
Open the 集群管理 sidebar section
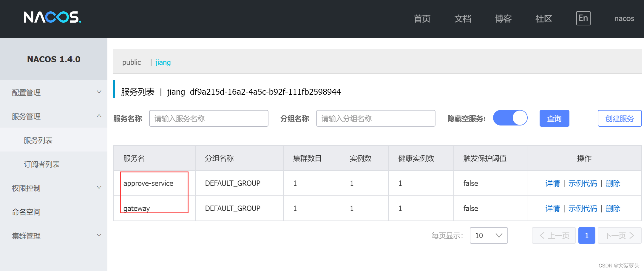tap(54, 235)
